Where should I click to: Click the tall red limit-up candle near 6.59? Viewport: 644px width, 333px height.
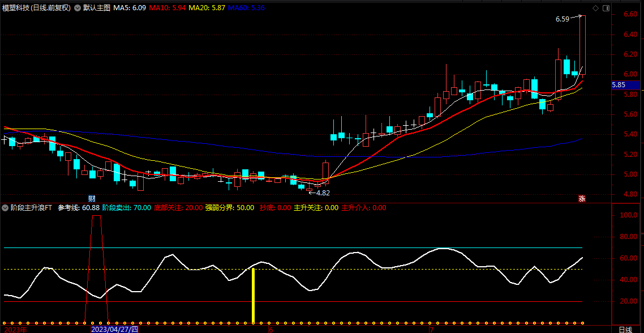pyautogui.click(x=582, y=45)
